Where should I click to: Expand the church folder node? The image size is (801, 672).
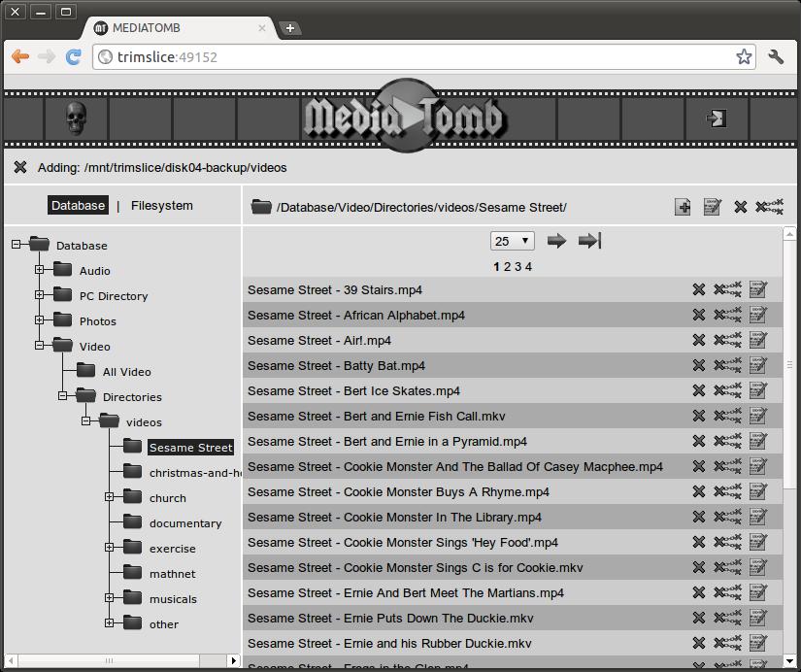point(110,497)
